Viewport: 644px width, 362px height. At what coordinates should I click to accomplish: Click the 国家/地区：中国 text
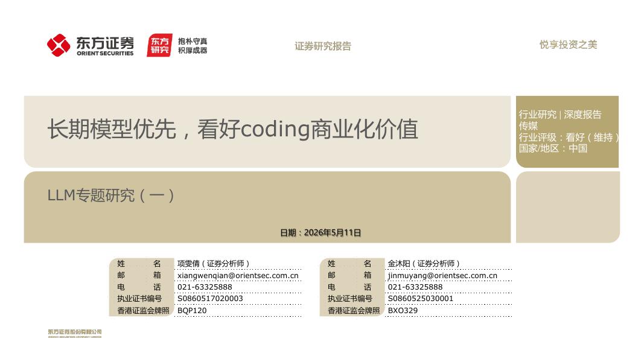coord(553,148)
